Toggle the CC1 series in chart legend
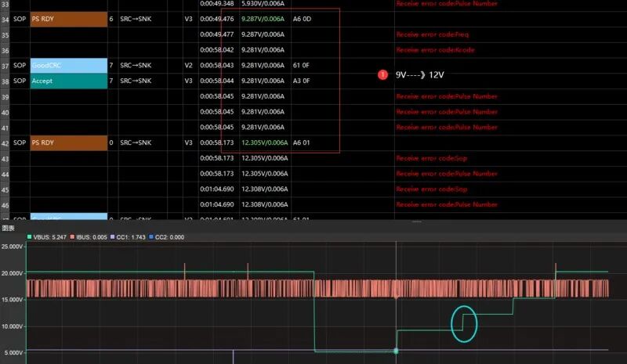The width and height of the screenshot is (627, 364). pos(128,237)
